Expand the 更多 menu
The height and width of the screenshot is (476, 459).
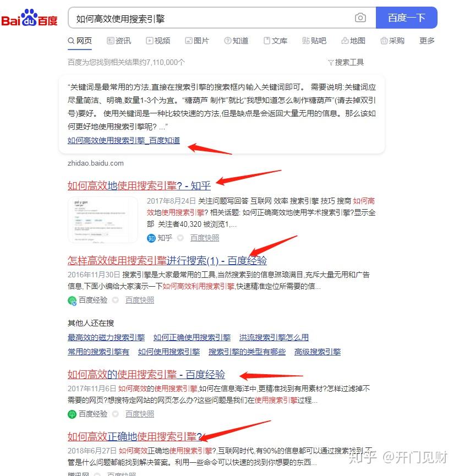pyautogui.click(x=427, y=41)
